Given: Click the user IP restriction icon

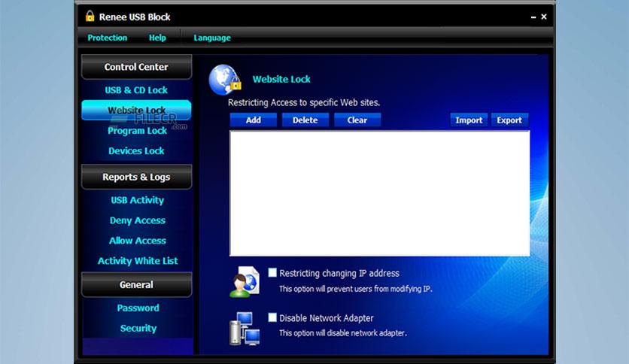Looking at the screenshot, I should (245, 282).
